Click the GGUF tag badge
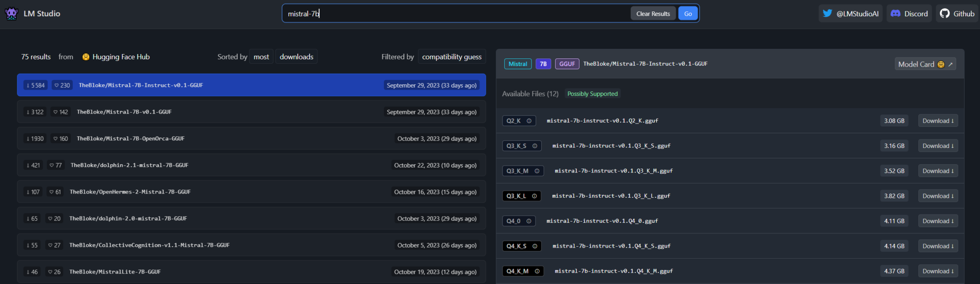Viewport: 980px width, 284px height. tap(567, 64)
